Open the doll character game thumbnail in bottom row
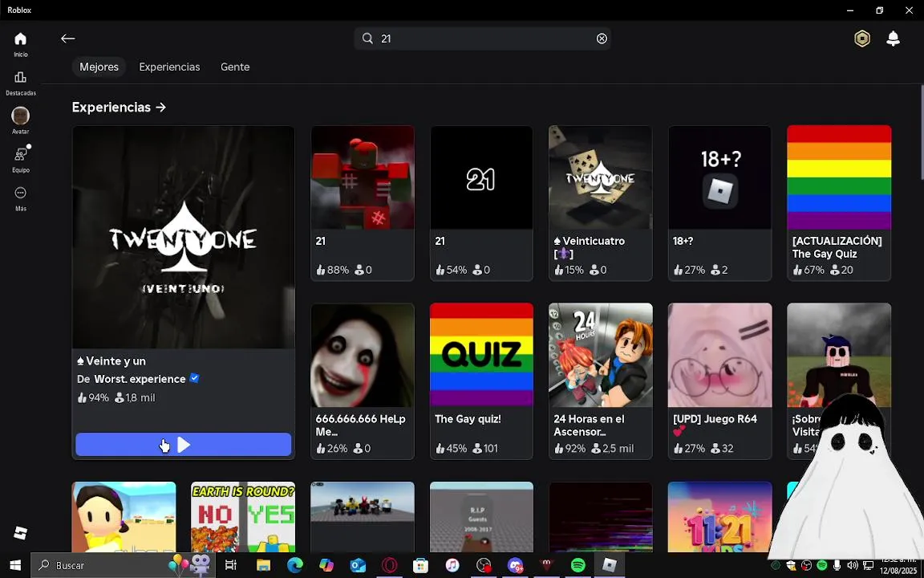924x578 pixels. (x=124, y=517)
